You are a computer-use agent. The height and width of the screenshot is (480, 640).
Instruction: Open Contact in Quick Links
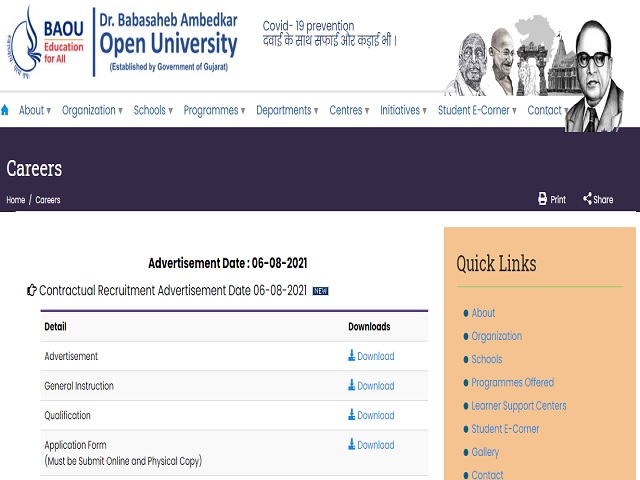(x=487, y=475)
